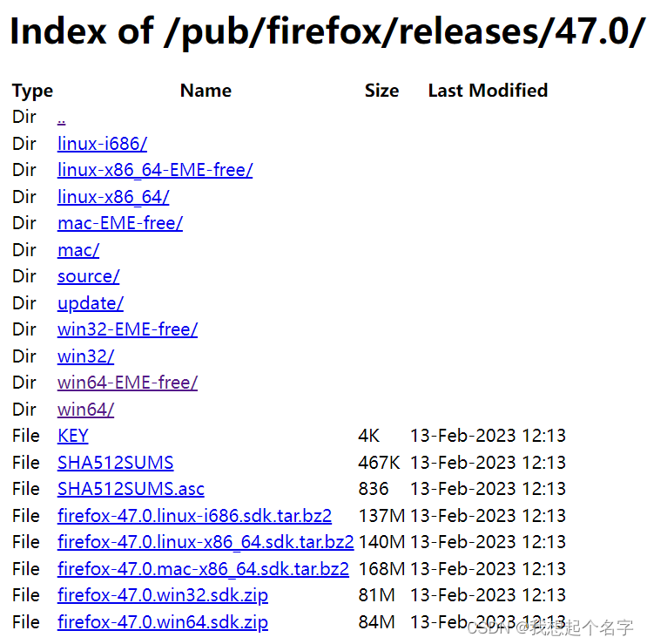Open the win64/ directory link

tap(86, 410)
